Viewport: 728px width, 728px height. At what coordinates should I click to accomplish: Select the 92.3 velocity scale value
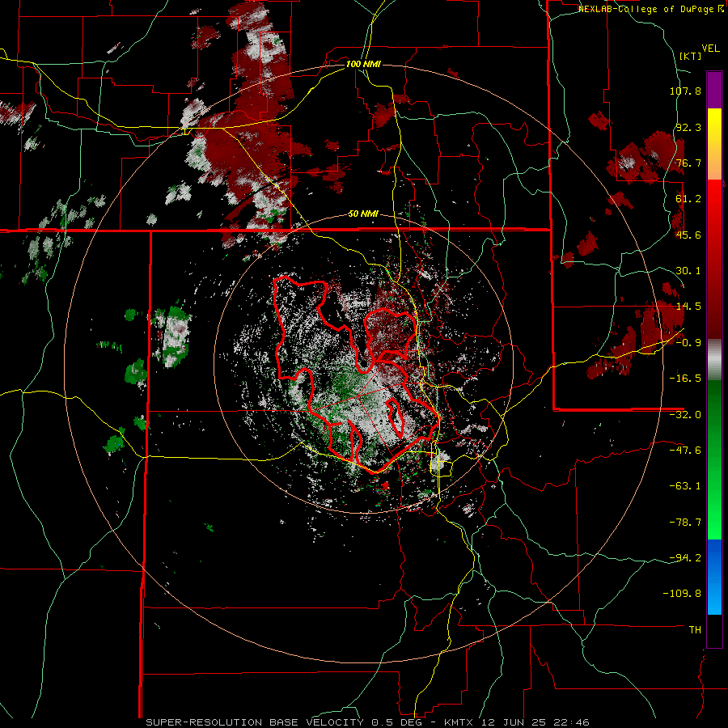click(x=688, y=127)
